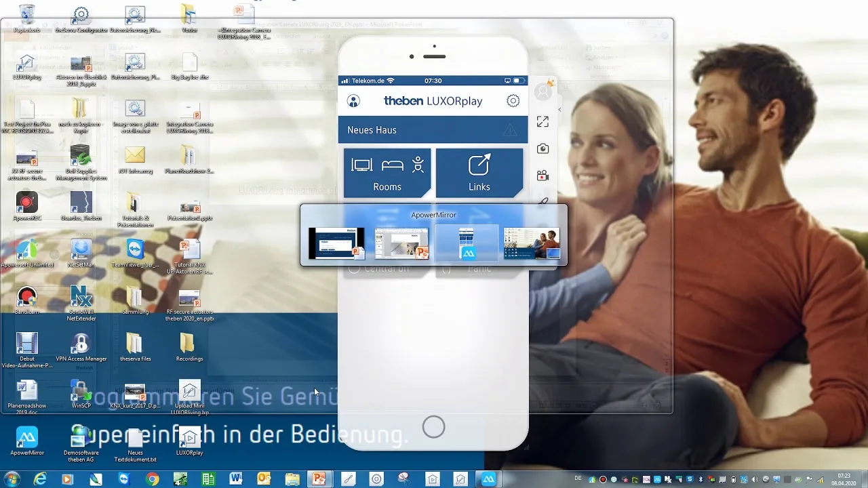Viewport: 868px width, 488px height.
Task: Open Dell Supplies Management System shortcut
Action: pyautogui.click(x=81, y=163)
